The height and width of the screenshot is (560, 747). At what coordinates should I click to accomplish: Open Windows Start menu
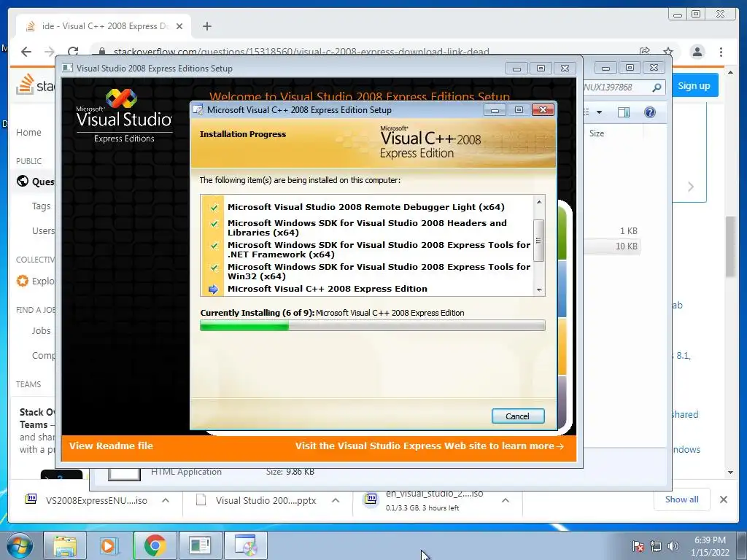coord(19,545)
